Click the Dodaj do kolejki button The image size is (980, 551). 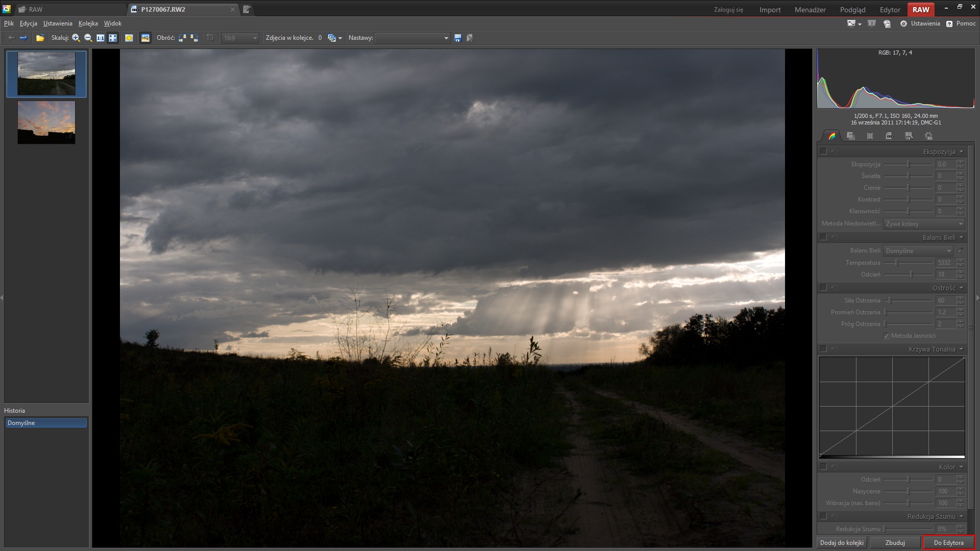tap(842, 542)
